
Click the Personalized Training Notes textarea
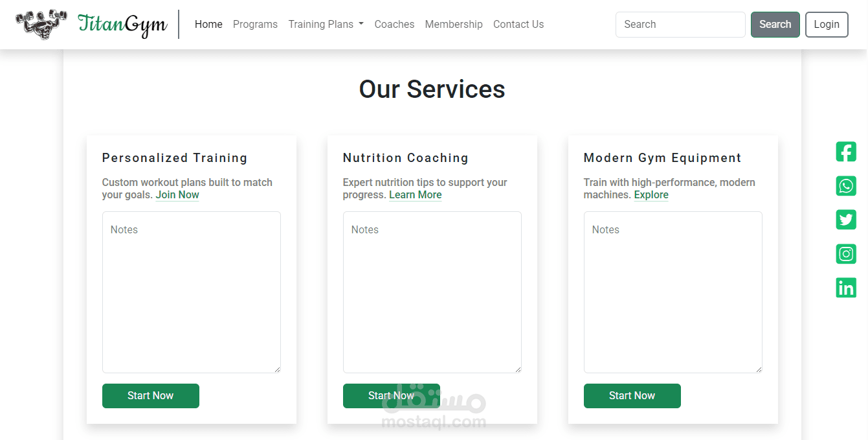(192, 292)
